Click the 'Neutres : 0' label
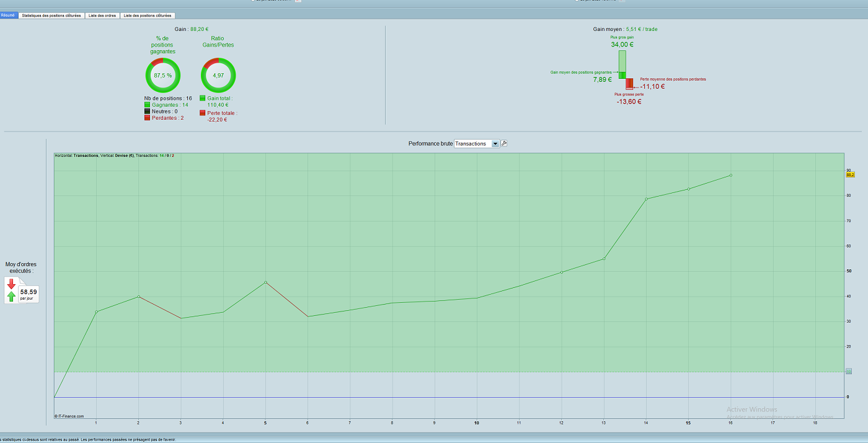Viewport: 868px width, 443px height. coord(165,112)
